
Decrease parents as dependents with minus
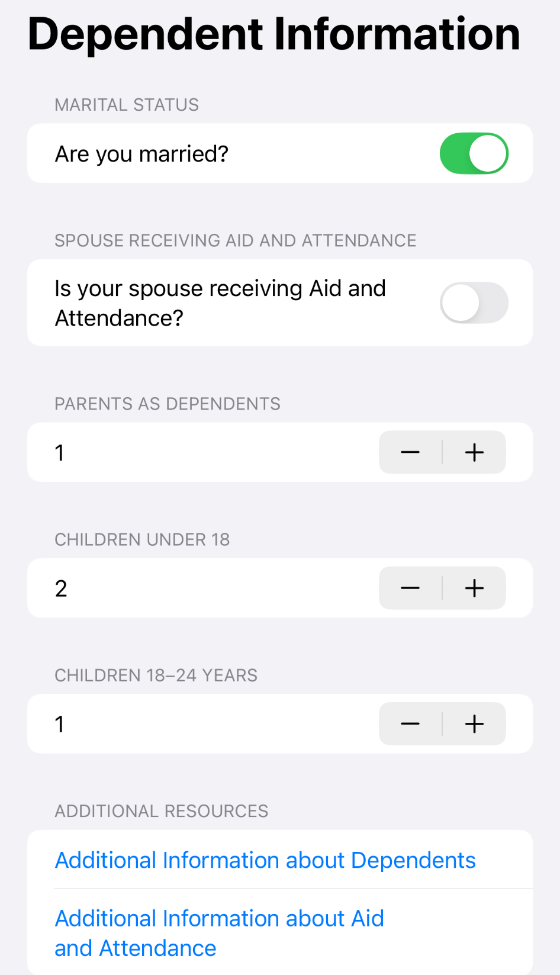coord(410,452)
